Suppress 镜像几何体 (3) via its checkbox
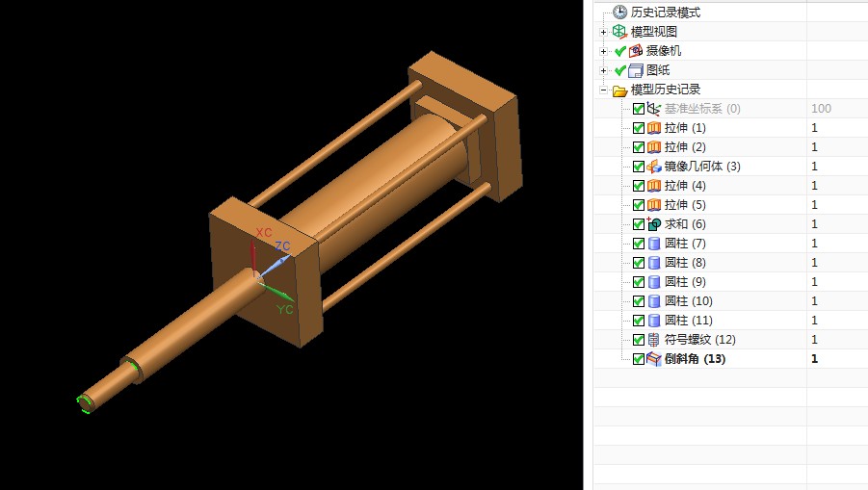The image size is (868, 490). pos(639,167)
